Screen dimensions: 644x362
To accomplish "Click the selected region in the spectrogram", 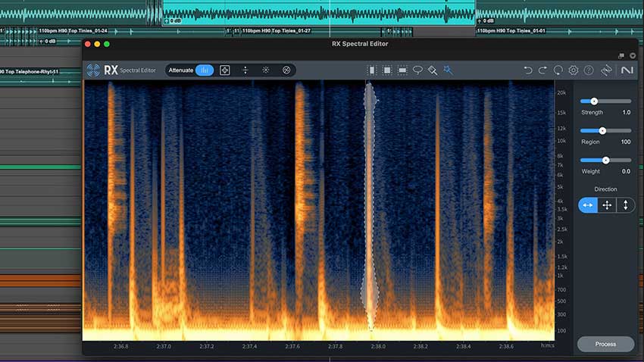I will (x=370, y=204).
